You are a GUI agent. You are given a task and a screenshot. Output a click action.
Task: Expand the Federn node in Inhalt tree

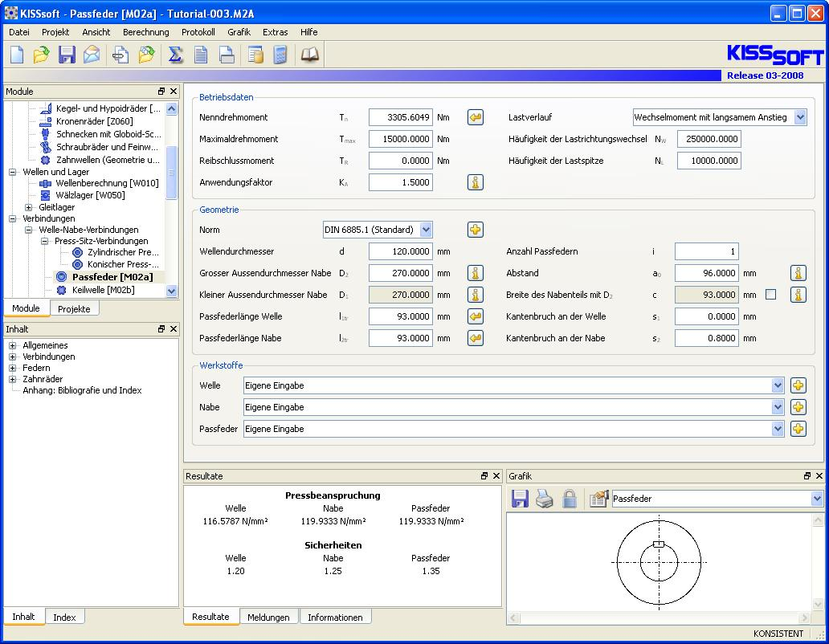(14, 368)
